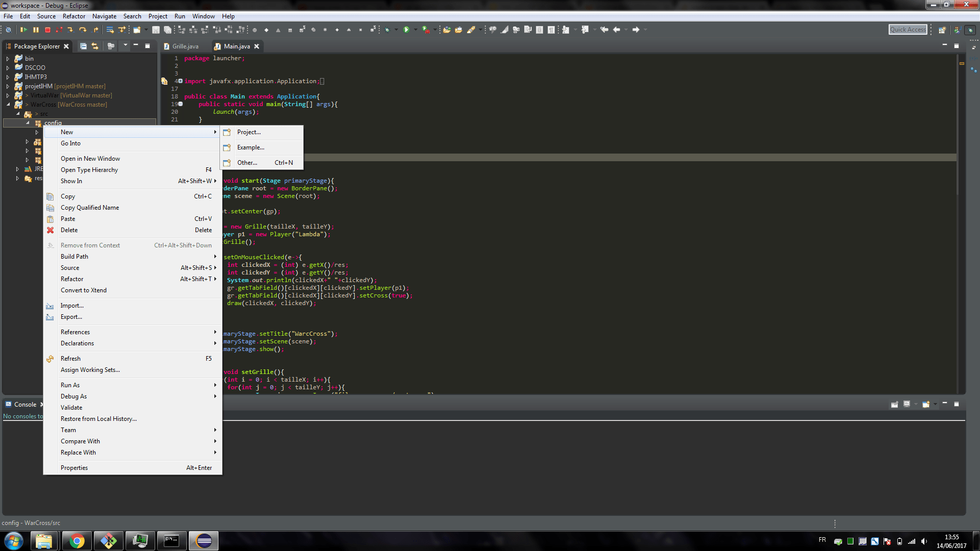The width and height of the screenshot is (980, 551).
Task: Click the red Terminate button
Action: pos(47,30)
